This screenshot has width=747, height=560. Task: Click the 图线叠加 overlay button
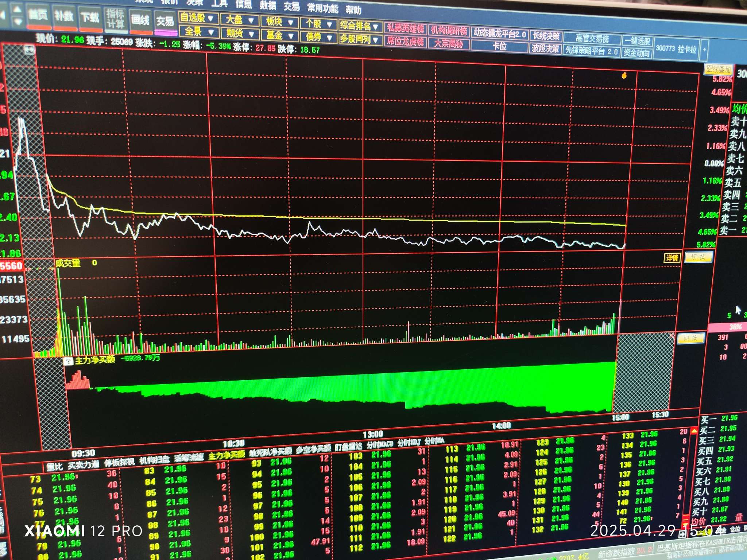click(x=718, y=69)
